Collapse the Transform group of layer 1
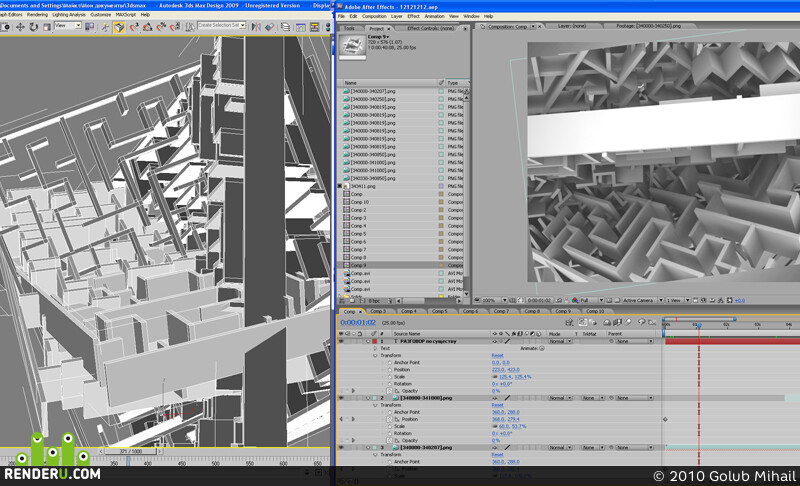The height and width of the screenshot is (486, 800). click(376, 355)
